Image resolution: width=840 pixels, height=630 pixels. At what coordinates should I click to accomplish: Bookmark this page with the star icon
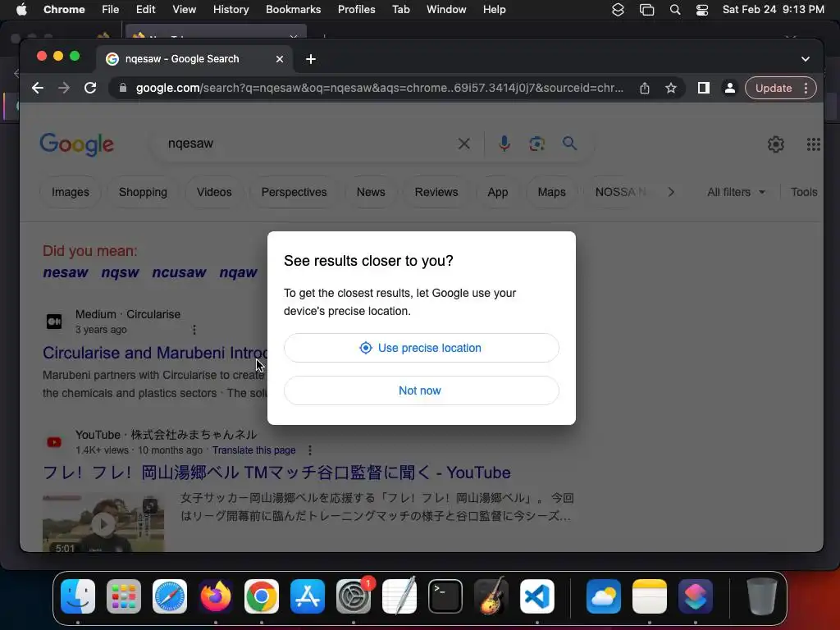click(x=671, y=88)
